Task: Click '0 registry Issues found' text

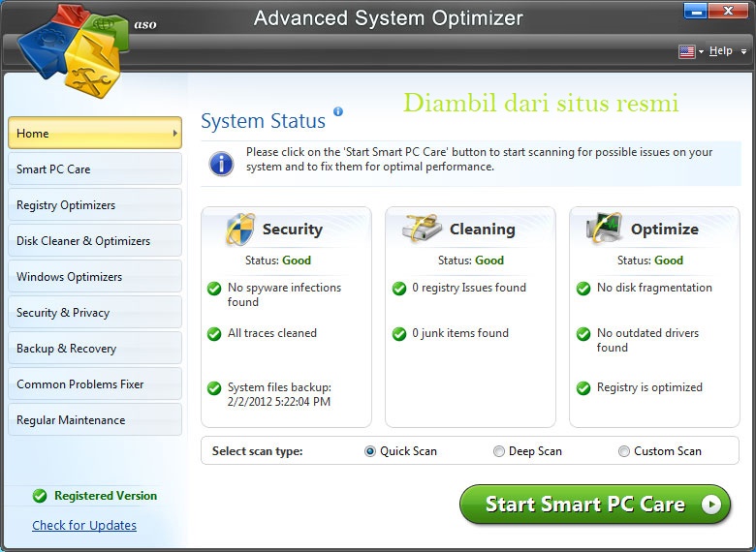Action: coord(469,288)
